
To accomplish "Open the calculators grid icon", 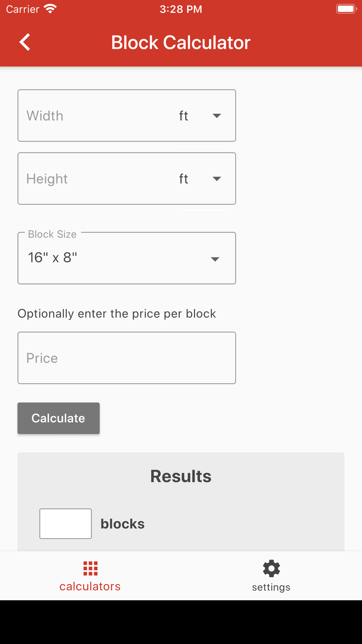I will pos(90,568).
